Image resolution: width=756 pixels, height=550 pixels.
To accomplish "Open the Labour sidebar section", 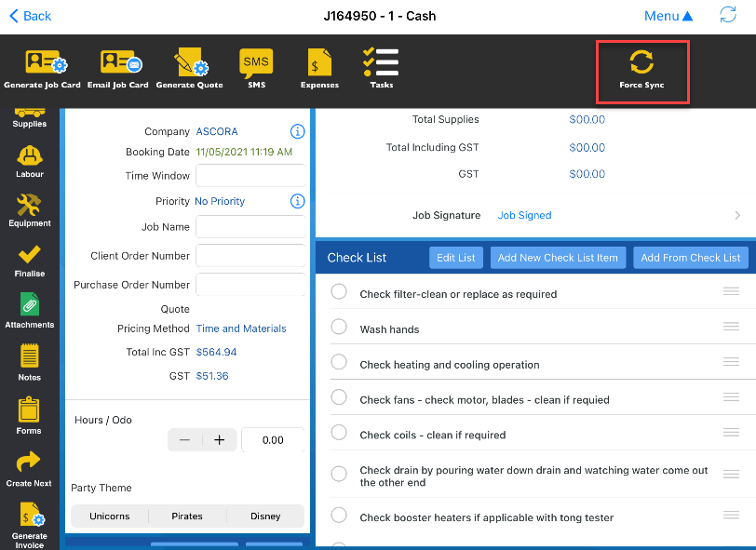I will (29, 160).
